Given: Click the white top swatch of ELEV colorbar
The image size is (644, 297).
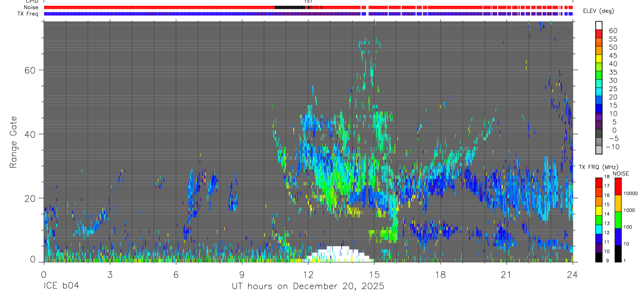Looking at the screenshot, I should (x=599, y=24).
